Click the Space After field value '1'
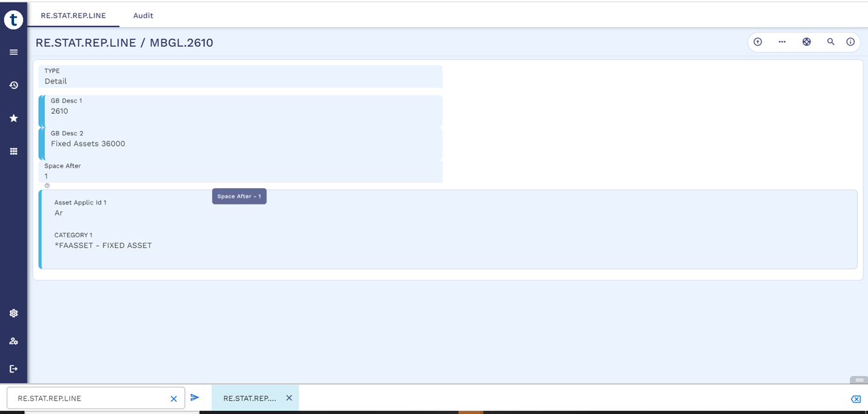Viewport: 868px width, 414px height. tap(46, 176)
